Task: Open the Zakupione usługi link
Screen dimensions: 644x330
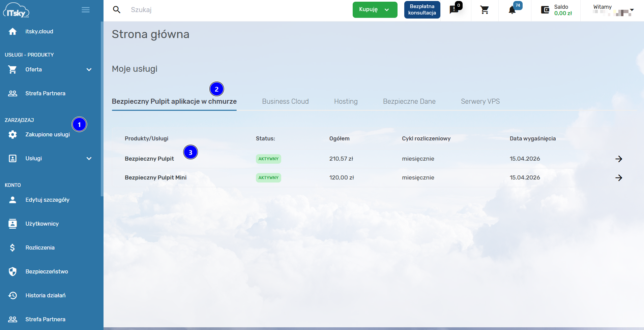Action: click(x=48, y=134)
